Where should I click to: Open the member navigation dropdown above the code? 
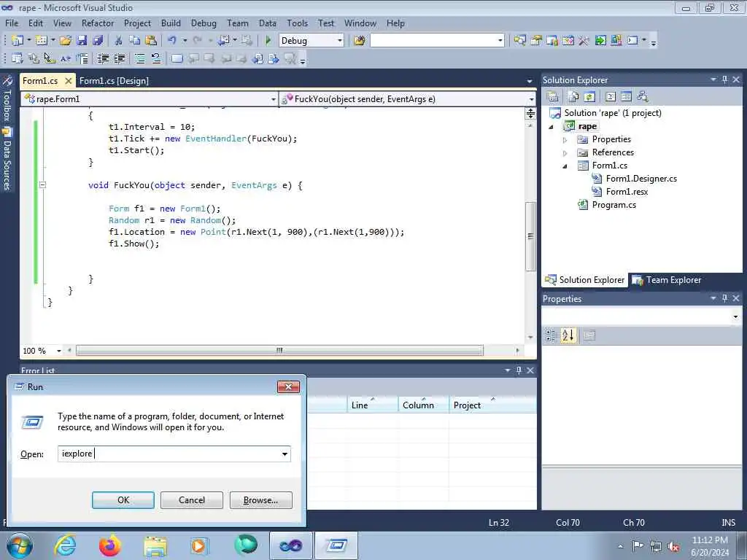click(x=531, y=99)
